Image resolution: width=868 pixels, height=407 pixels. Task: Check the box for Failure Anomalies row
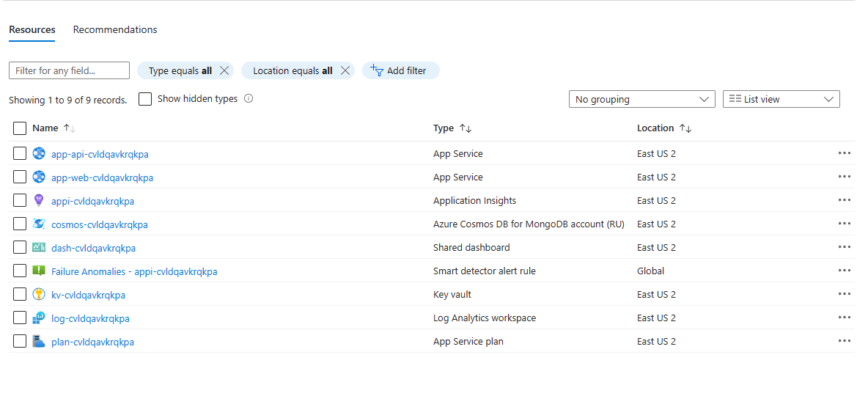coord(20,271)
